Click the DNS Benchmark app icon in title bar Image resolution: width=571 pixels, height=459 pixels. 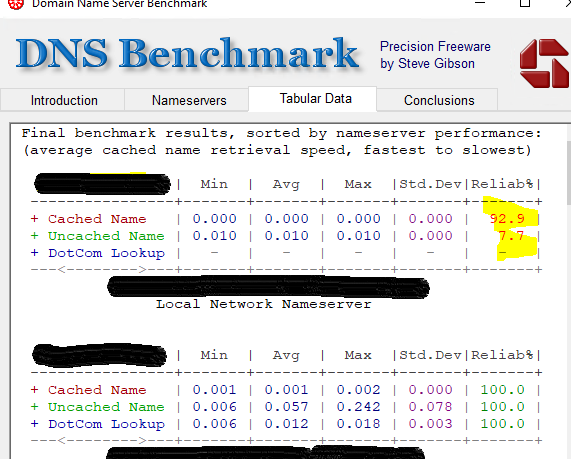click(x=16, y=4)
